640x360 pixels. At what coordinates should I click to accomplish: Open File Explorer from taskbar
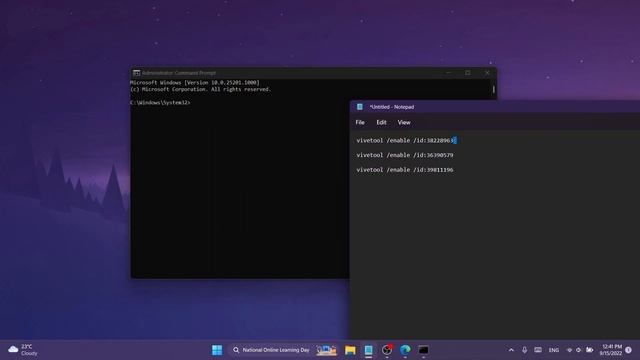point(350,350)
